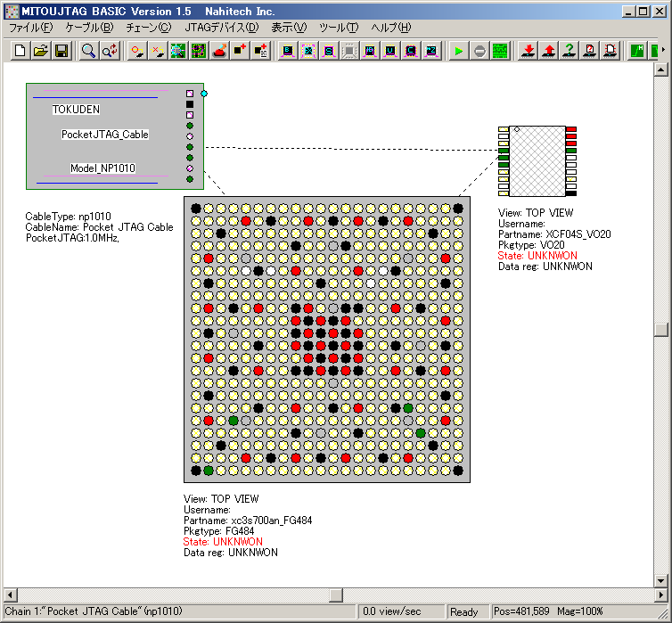Image resolution: width=672 pixels, height=623 pixels.
Task: Open the JTAGデバイス(D) menu
Action: [221, 28]
